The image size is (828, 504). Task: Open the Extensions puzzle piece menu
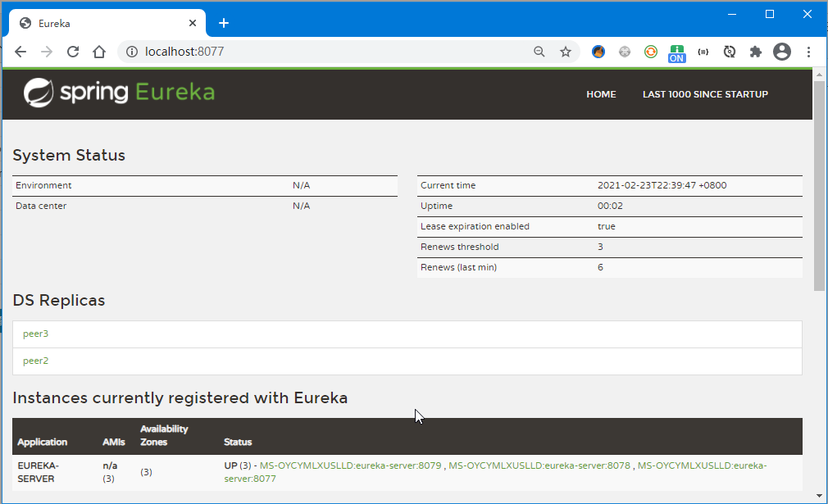tap(755, 52)
